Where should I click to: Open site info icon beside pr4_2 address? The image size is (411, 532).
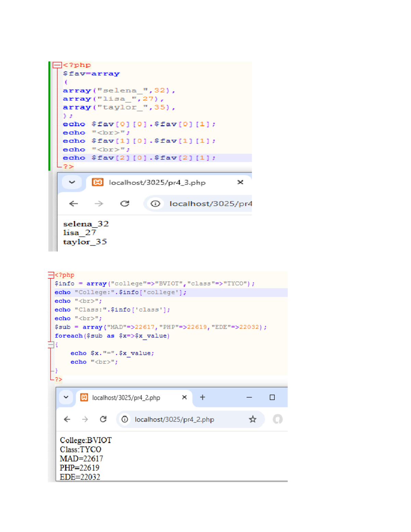[x=125, y=419]
